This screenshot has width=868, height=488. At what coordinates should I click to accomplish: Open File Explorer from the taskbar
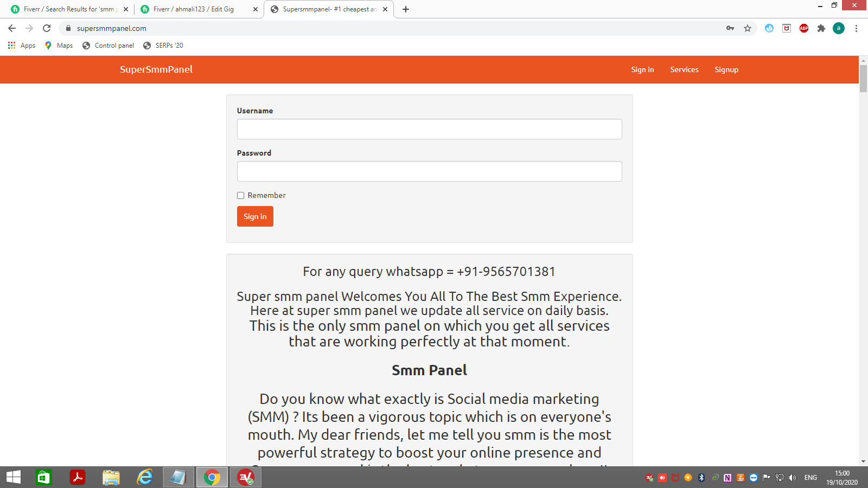click(x=111, y=477)
